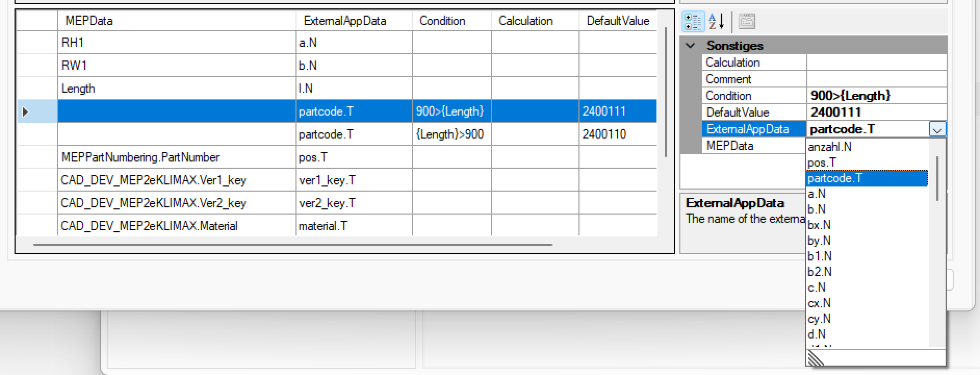
Task: Choose partcode.T in dropdown list
Action: point(867,178)
